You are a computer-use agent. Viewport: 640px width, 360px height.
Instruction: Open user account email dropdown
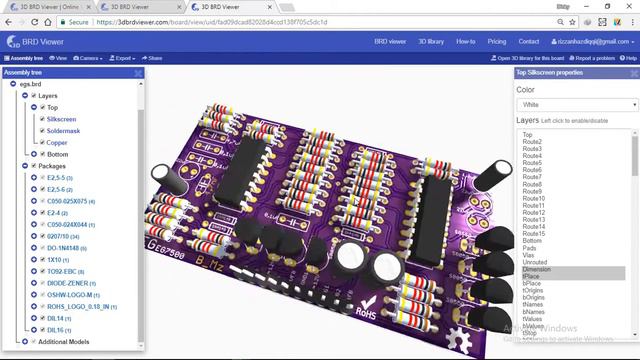point(593,42)
